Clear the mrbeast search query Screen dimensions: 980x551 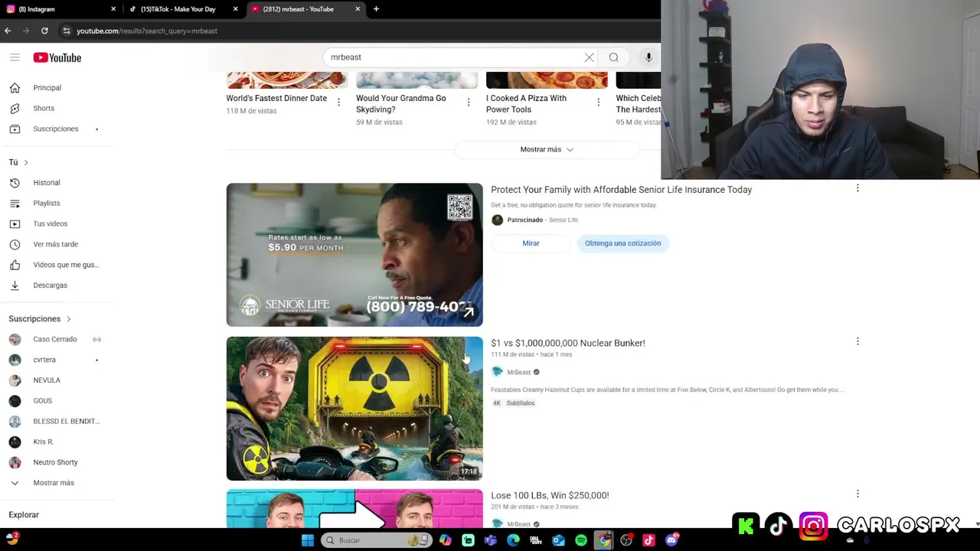pos(589,57)
